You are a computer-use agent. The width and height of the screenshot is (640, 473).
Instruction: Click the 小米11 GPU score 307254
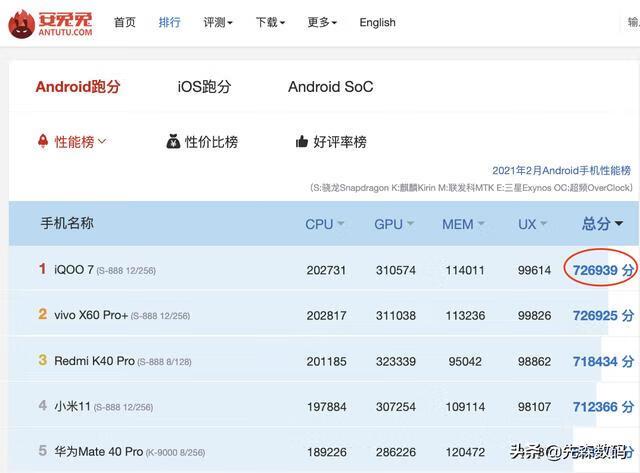pos(396,407)
